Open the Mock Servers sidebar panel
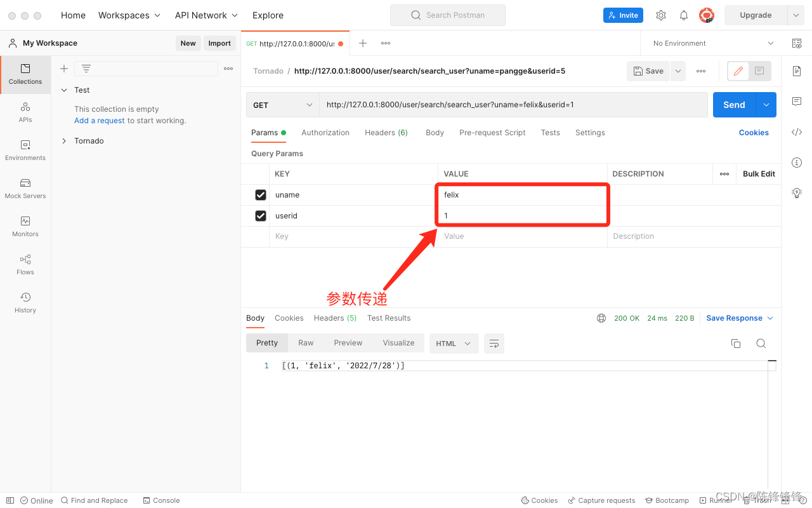 click(x=25, y=189)
